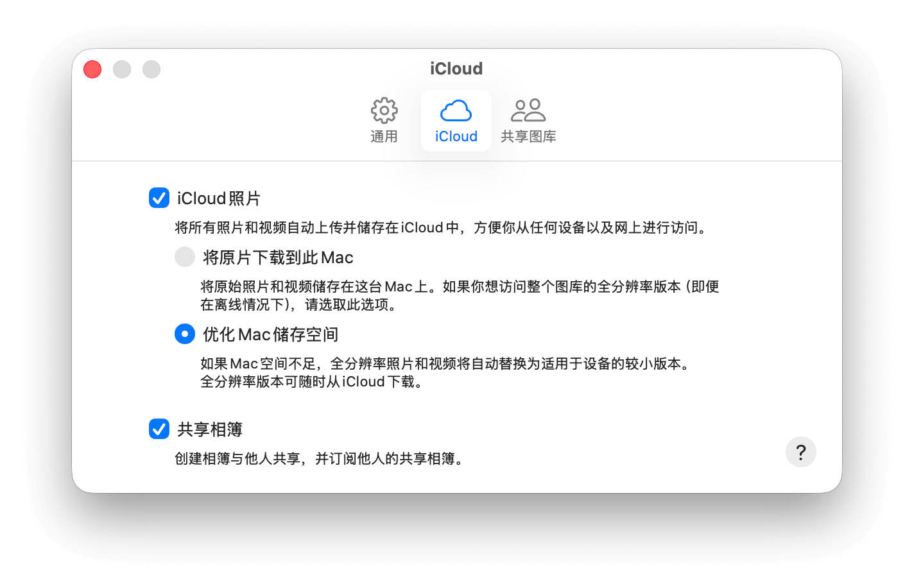The height and width of the screenshot is (588, 914).
Task: Click the 将原片下载到此Mac option label
Action: coord(278,257)
